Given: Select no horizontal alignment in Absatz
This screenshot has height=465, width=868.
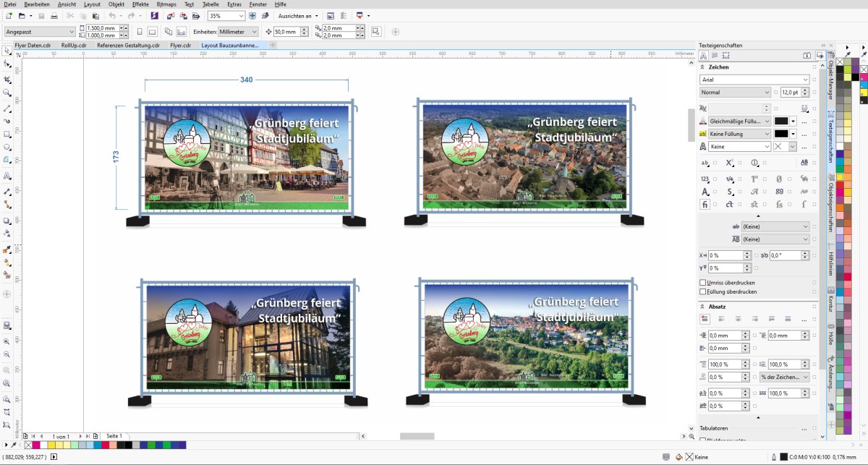Looking at the screenshot, I should (705, 318).
